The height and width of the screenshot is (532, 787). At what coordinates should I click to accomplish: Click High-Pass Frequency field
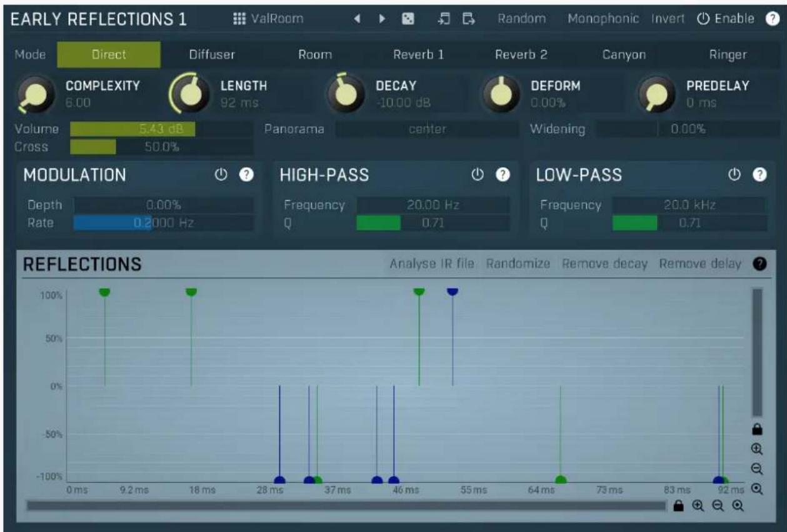(x=433, y=204)
